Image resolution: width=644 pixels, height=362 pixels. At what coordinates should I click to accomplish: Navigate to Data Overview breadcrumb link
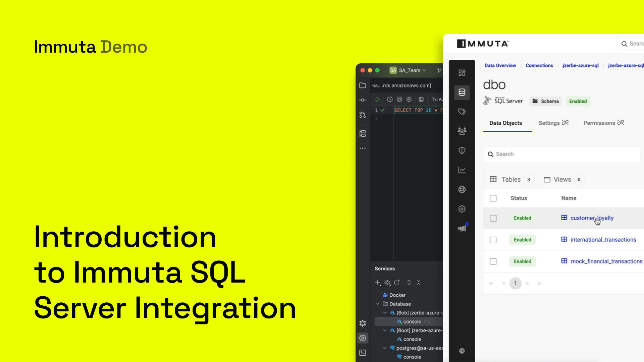coord(500,65)
